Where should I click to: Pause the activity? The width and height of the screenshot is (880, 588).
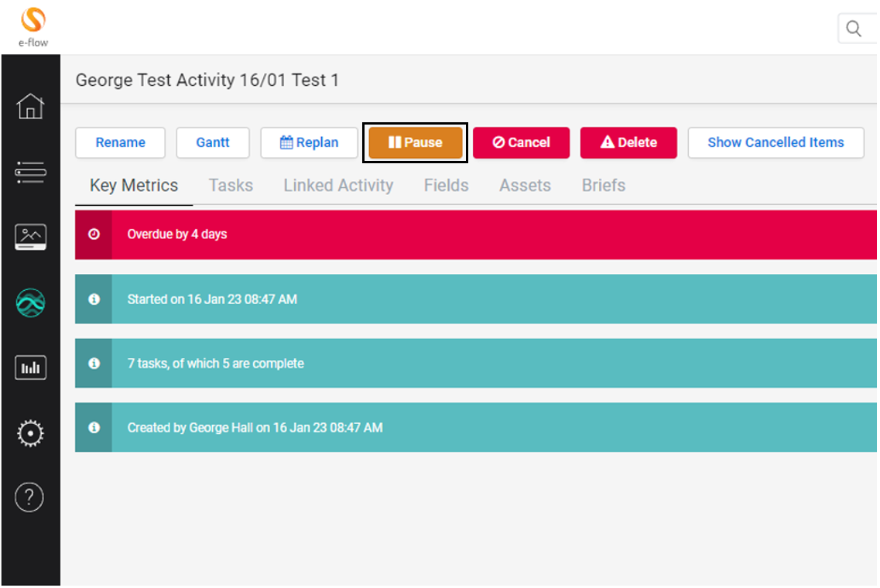point(415,142)
